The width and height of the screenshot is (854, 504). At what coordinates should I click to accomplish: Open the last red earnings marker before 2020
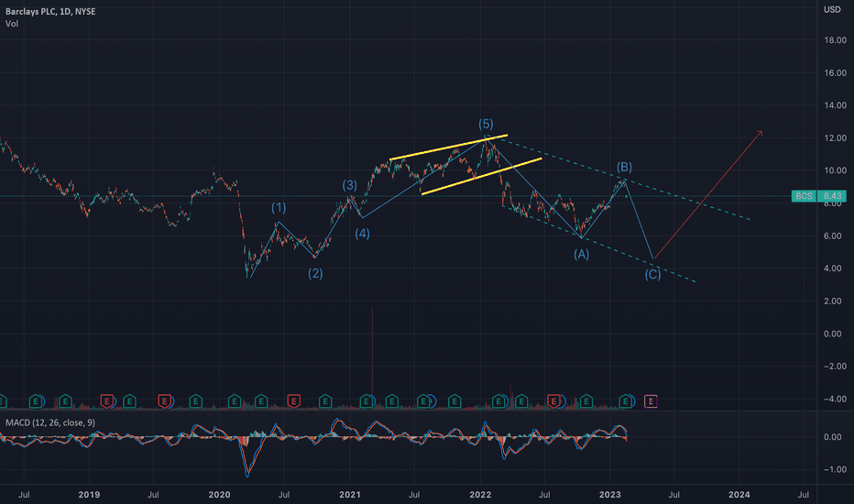(x=164, y=401)
